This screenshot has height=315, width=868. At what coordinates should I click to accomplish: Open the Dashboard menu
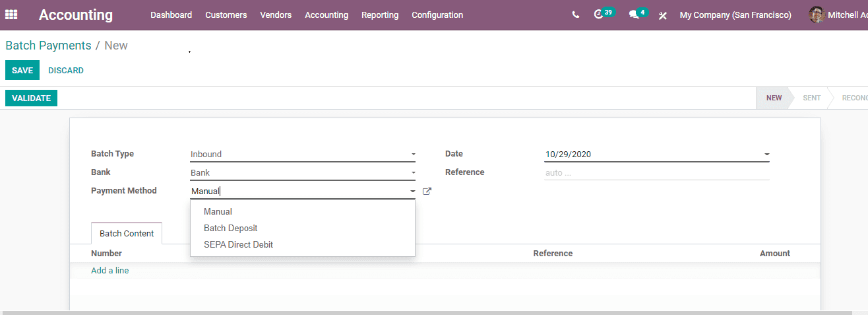point(171,15)
